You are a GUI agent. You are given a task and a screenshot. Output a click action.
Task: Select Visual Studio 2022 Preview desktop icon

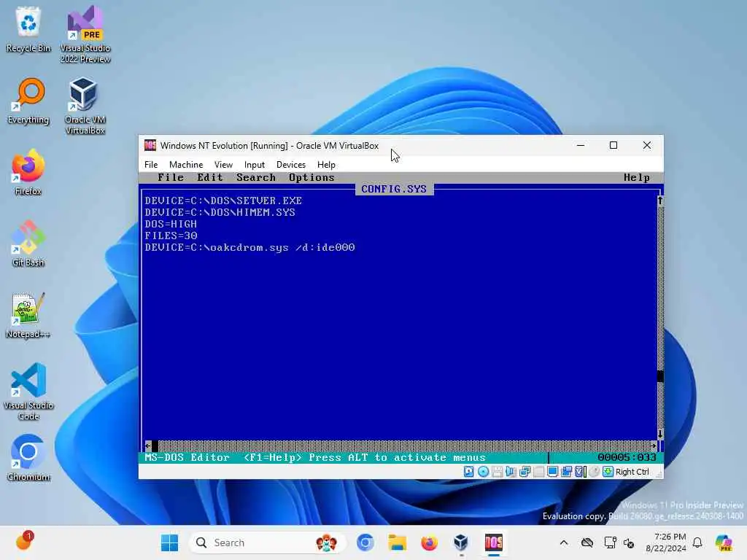pyautogui.click(x=85, y=35)
